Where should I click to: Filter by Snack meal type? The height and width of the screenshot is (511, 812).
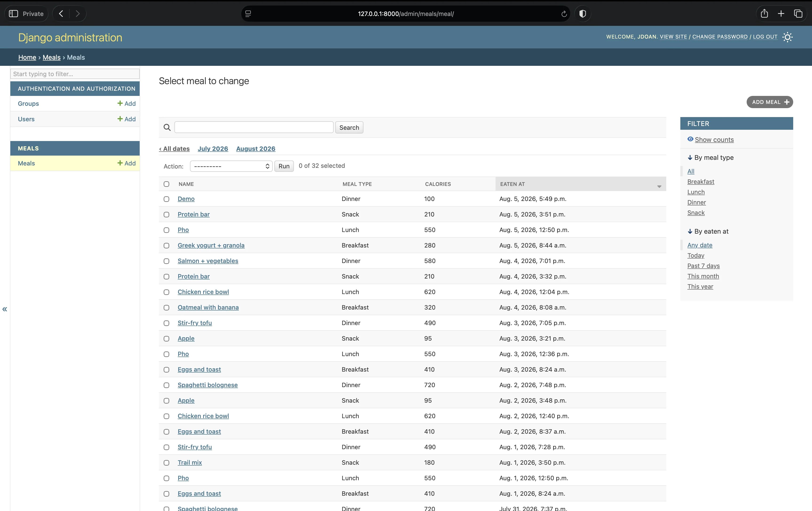pos(696,213)
